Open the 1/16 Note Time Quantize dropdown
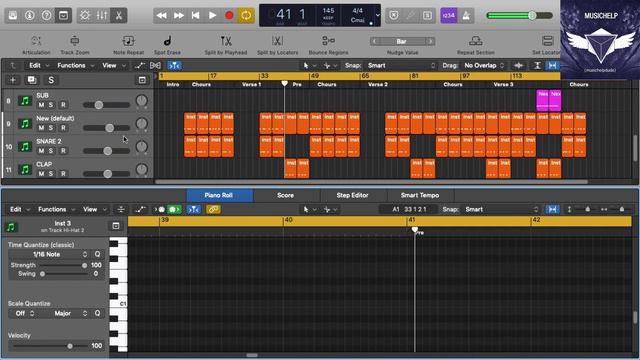This screenshot has width=640, height=360. click(49, 254)
